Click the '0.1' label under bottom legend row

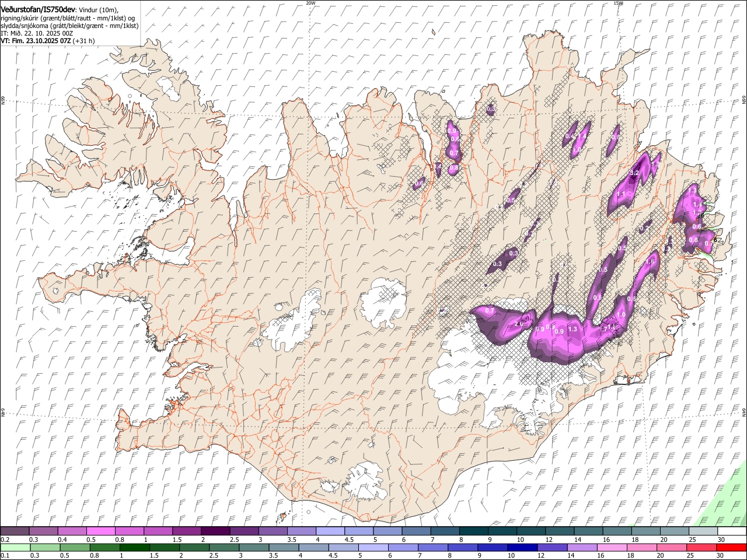(x=5, y=556)
